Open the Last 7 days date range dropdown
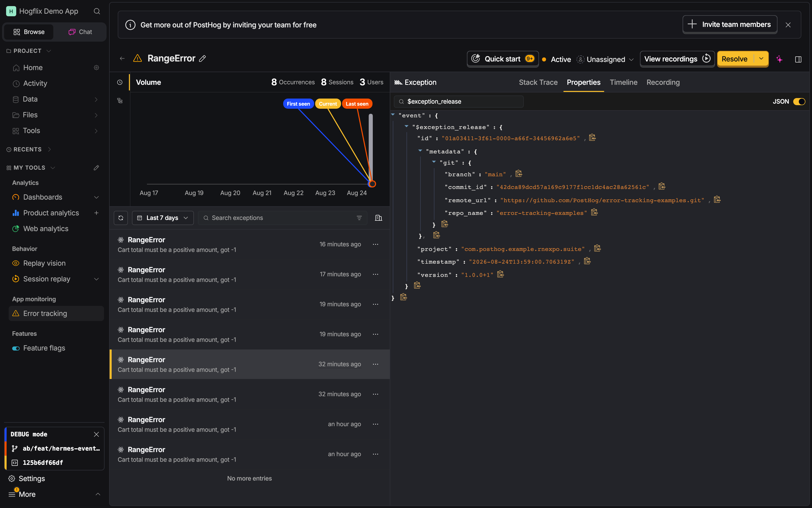 (x=163, y=218)
